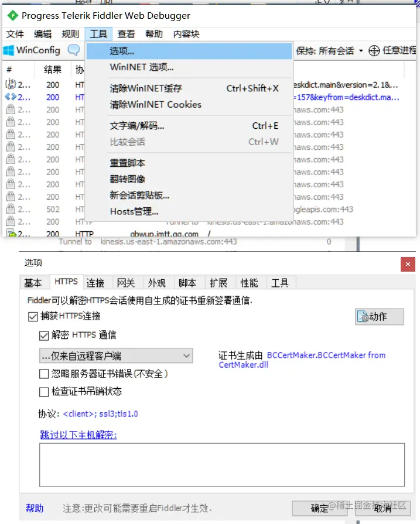Open the 帮助 menu
The height and width of the screenshot is (524, 420).
click(x=154, y=34)
